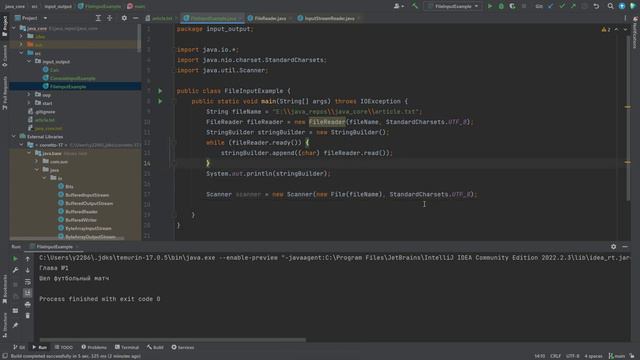Image resolution: width=640 pixels, height=360 pixels.
Task: Collapse the src folder in the tree
Action: tap(21, 53)
